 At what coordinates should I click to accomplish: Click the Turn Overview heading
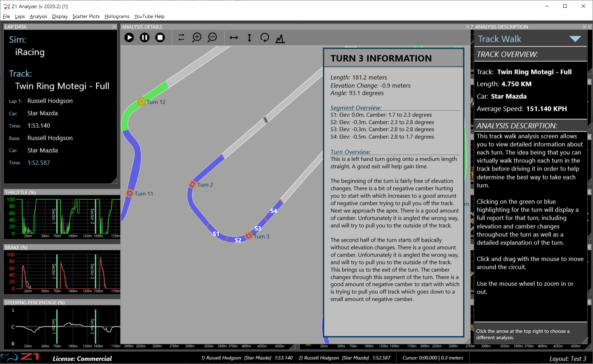351,152
